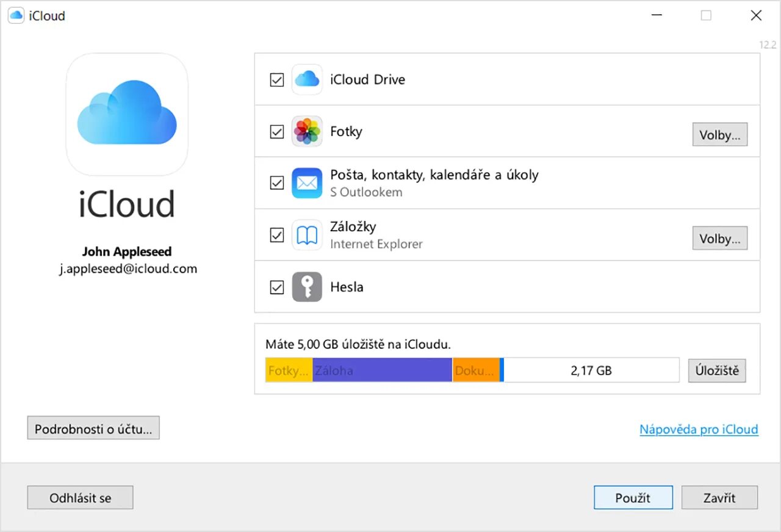Click the large iCloud logo
781x532 pixels.
[x=127, y=114]
